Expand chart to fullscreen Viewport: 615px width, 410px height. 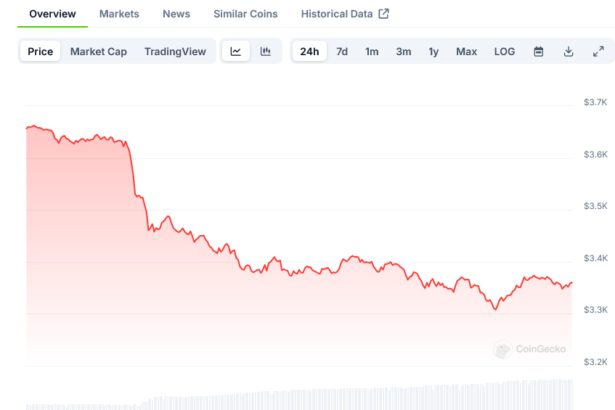click(x=598, y=51)
